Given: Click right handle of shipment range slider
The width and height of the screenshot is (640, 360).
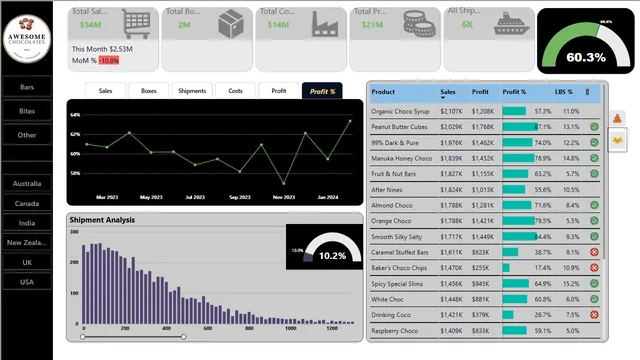Looking at the screenshot, I should tap(184, 337).
